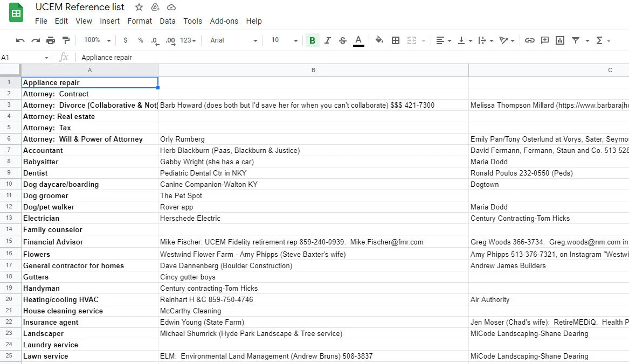The height and width of the screenshot is (364, 629).
Task: Click the merge cells icon
Action: pos(412,40)
